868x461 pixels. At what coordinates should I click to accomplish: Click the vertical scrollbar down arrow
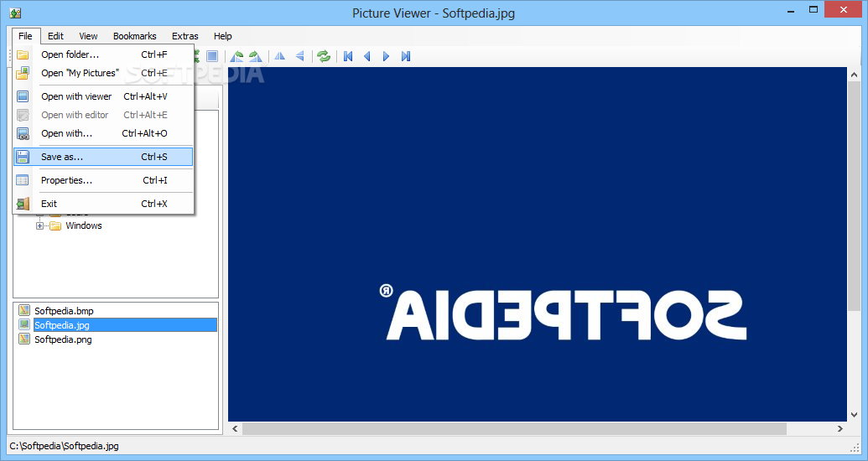coord(853,415)
